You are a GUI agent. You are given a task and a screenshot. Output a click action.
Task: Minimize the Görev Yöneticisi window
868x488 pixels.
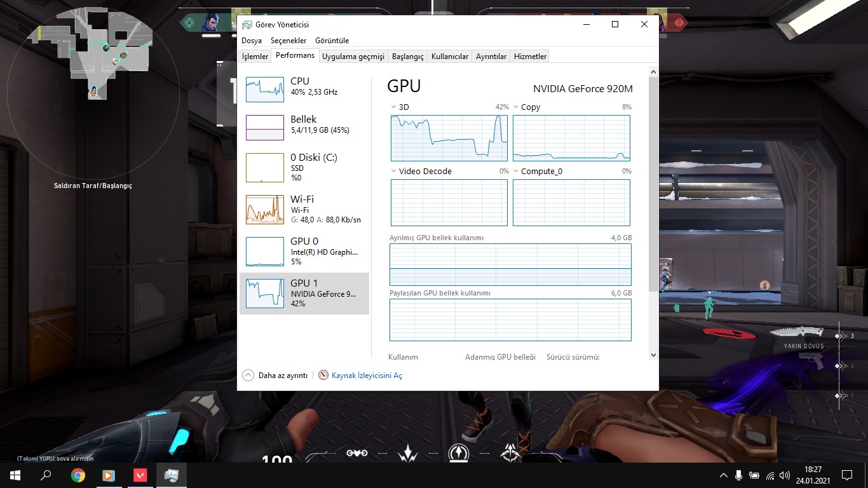tap(586, 25)
